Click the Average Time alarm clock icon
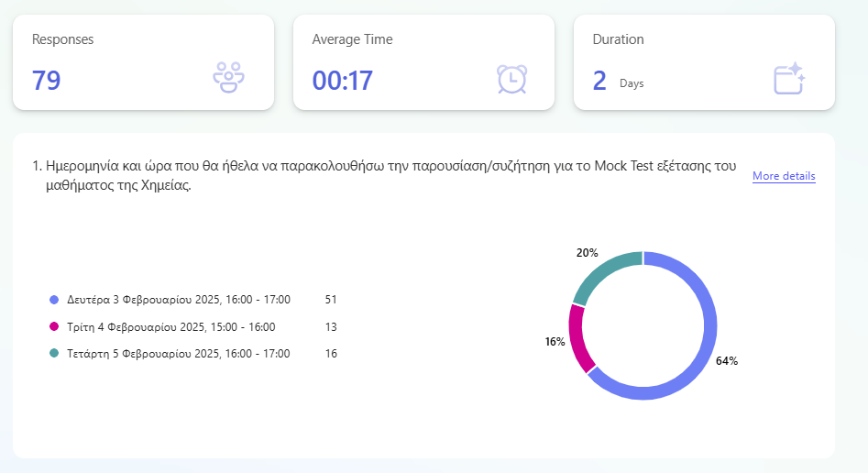This screenshot has height=473, width=868. pos(511,79)
